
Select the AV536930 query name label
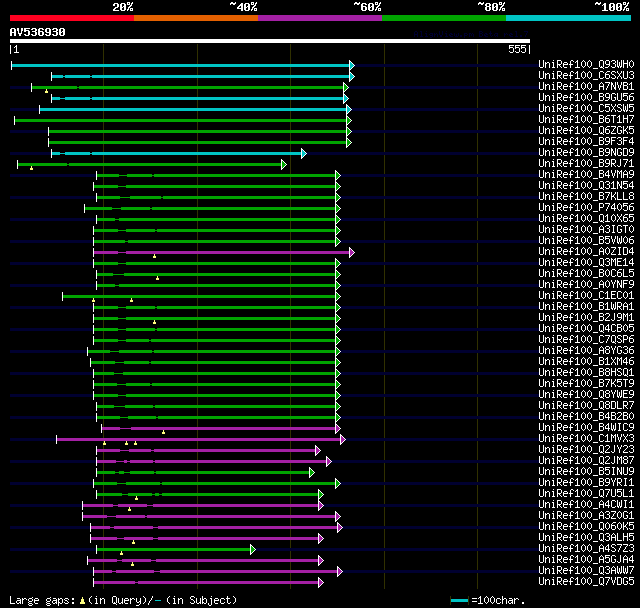pos(38,32)
